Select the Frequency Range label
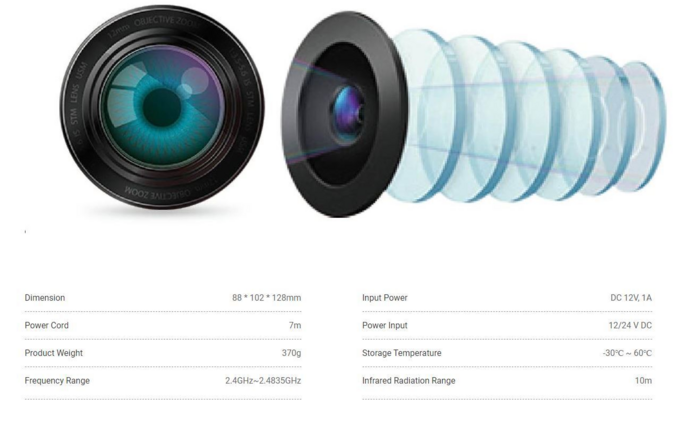The width and height of the screenshot is (700, 425). [x=57, y=381]
